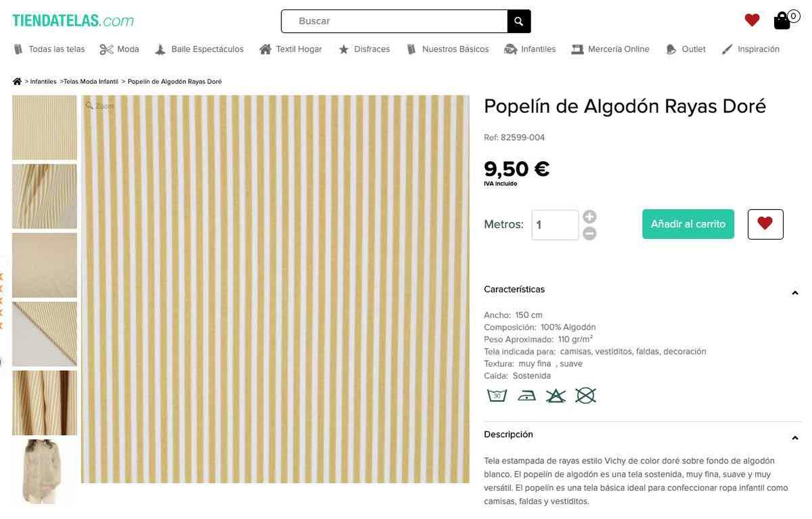Open the shopping cart bag icon
This screenshot has height=519, width=812.
(782, 20)
